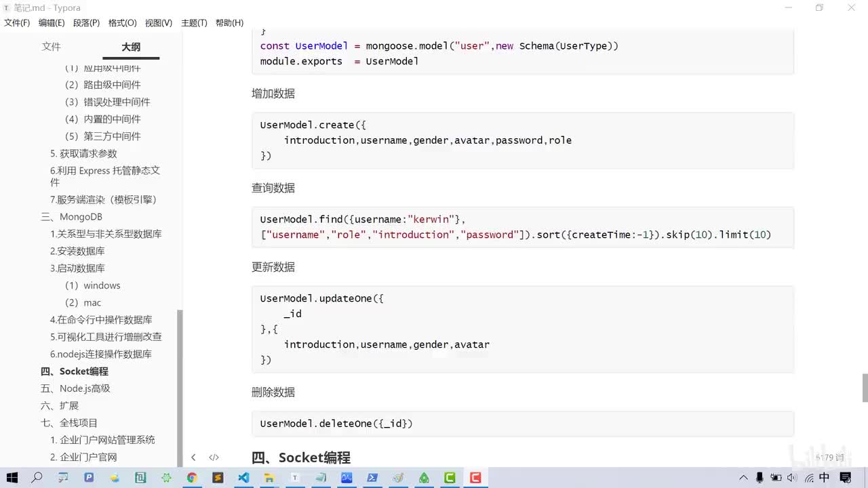The image size is (868, 488).
Task: Go to 2.安装数据库 in outline
Action: [x=77, y=251]
